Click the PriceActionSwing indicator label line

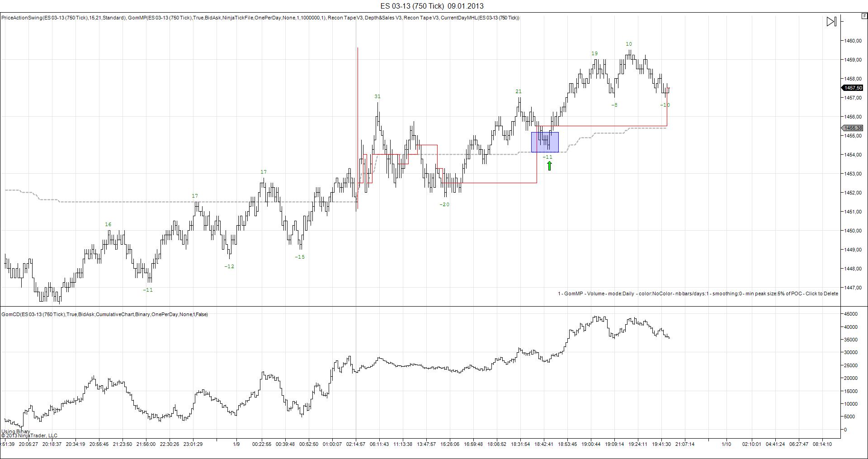point(260,18)
